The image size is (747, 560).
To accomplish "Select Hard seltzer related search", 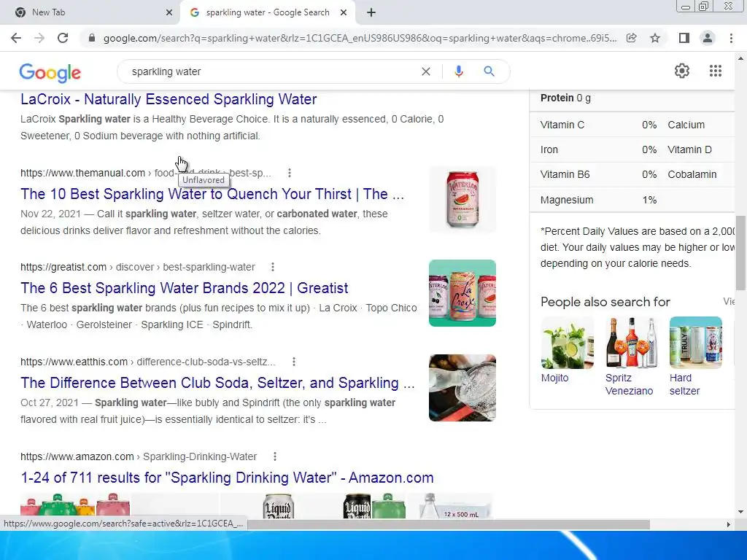I will point(695,357).
